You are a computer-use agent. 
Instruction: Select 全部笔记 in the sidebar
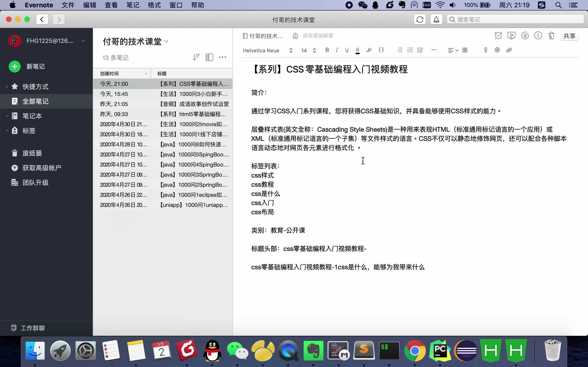click(x=35, y=101)
